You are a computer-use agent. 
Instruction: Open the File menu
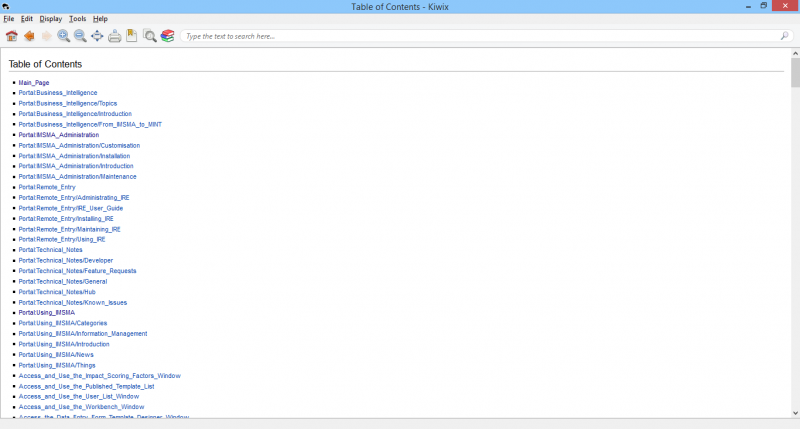pos(9,19)
